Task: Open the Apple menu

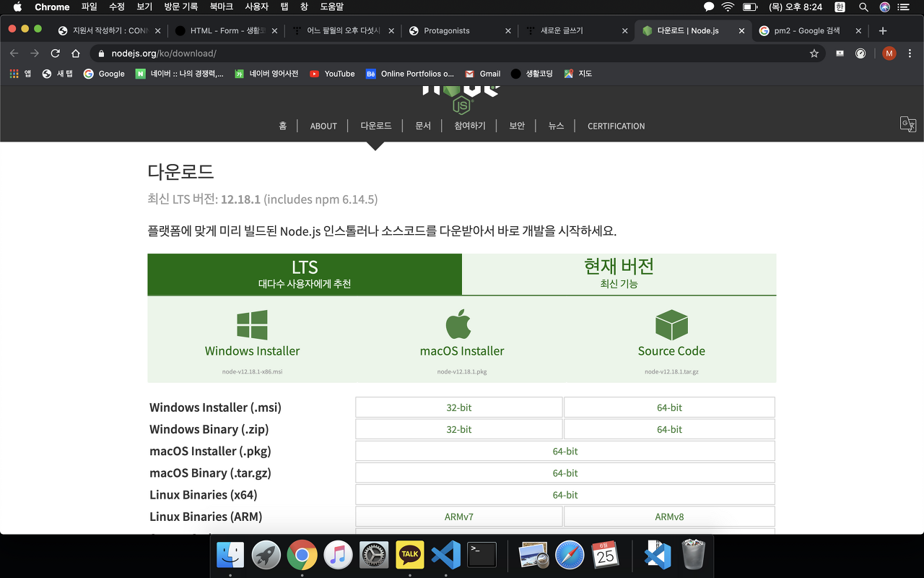Action: pyautogui.click(x=17, y=7)
